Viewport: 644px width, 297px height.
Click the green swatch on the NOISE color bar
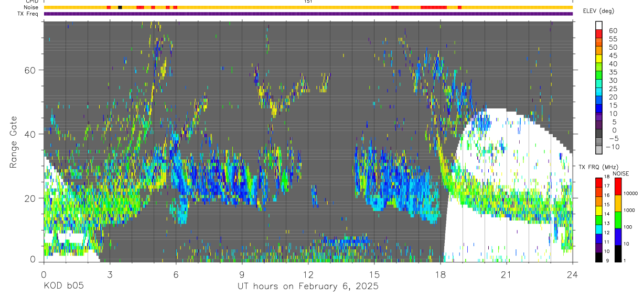617,220
